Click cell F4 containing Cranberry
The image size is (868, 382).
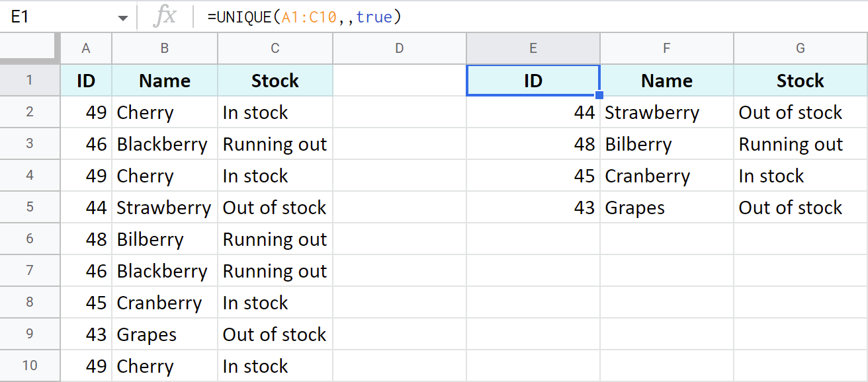point(666,175)
